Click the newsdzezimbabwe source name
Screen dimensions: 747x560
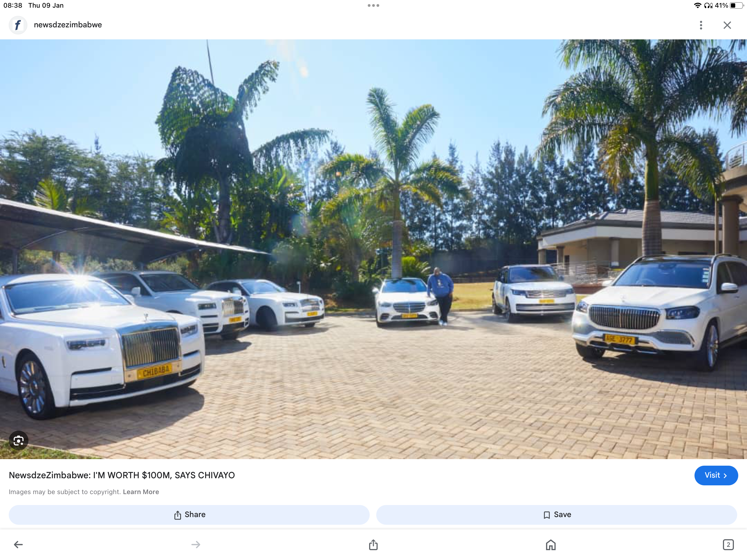point(68,25)
